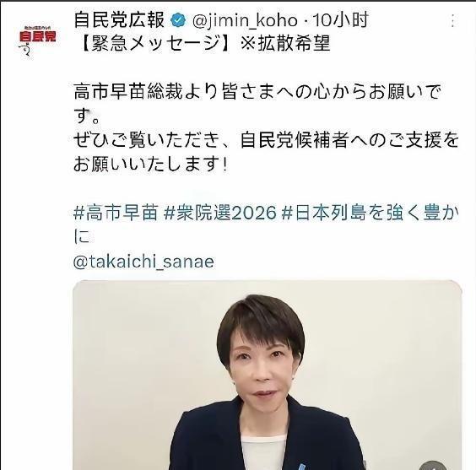Click the ※拡散希望 text

click(285, 44)
